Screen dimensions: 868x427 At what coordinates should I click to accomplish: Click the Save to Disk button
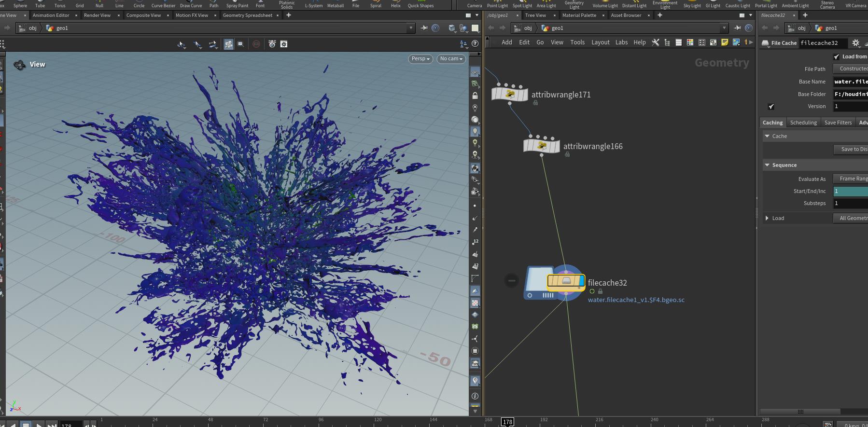[853, 150]
